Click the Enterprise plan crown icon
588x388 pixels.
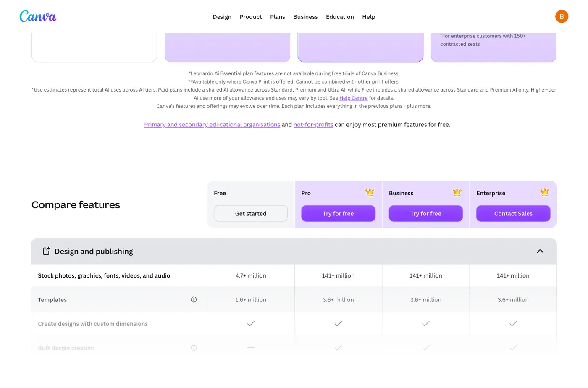545,192
